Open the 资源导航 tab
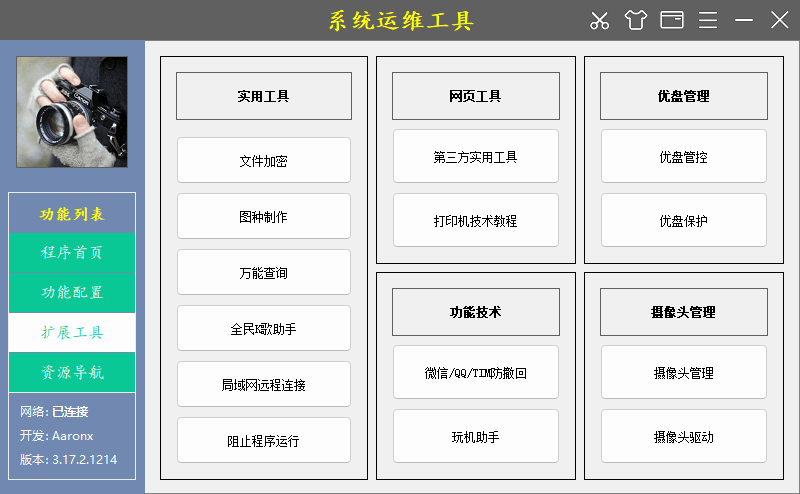The height and width of the screenshot is (494, 800). point(72,372)
